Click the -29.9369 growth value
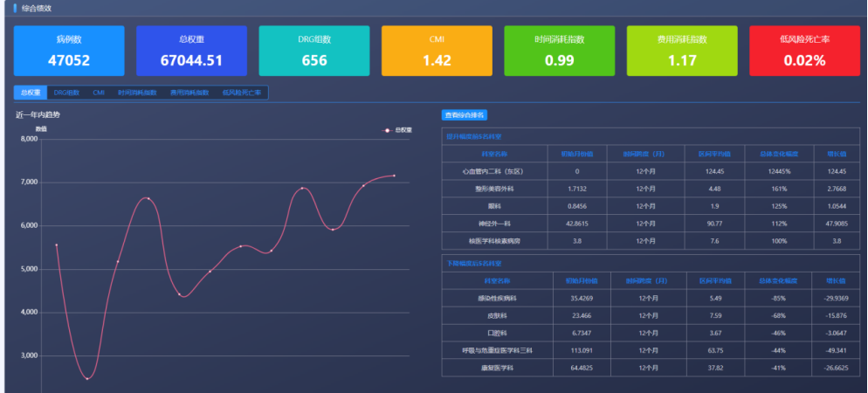This screenshot has width=868, height=393. pos(836,299)
